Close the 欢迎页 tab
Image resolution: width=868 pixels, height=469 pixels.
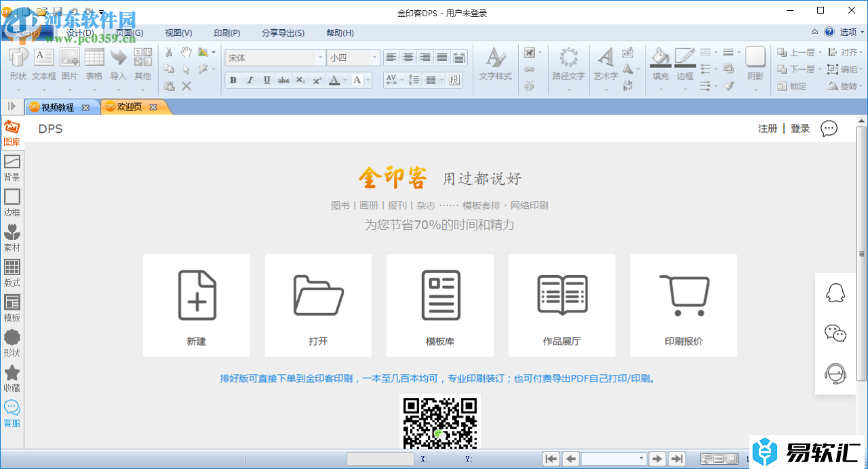click(153, 107)
